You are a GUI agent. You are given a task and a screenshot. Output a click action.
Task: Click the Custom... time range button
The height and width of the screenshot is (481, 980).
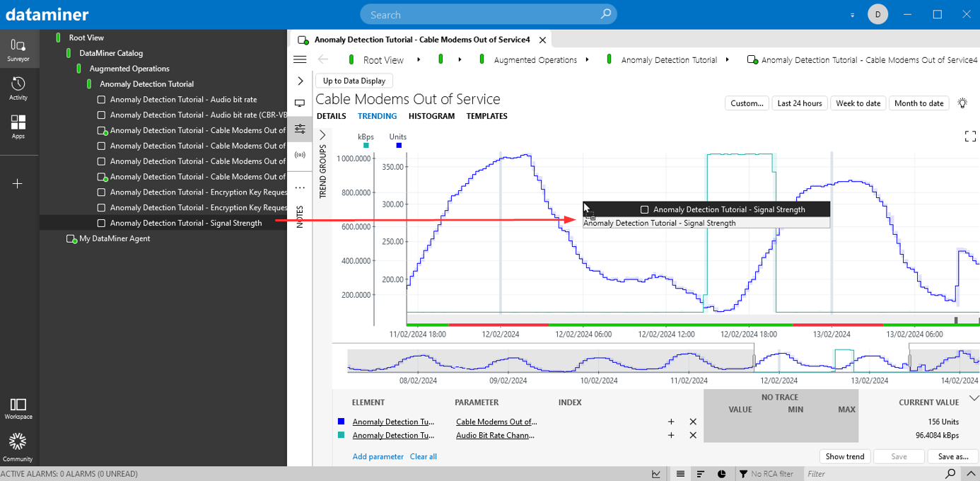747,103
